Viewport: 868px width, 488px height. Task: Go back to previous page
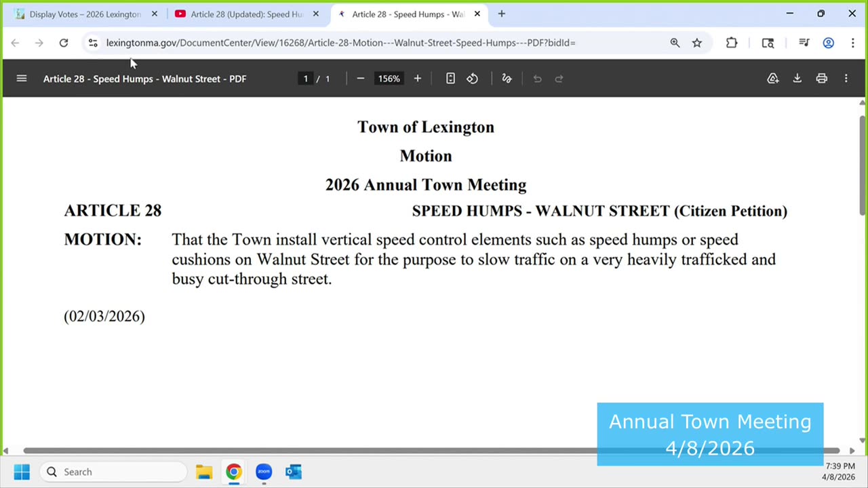(15, 43)
